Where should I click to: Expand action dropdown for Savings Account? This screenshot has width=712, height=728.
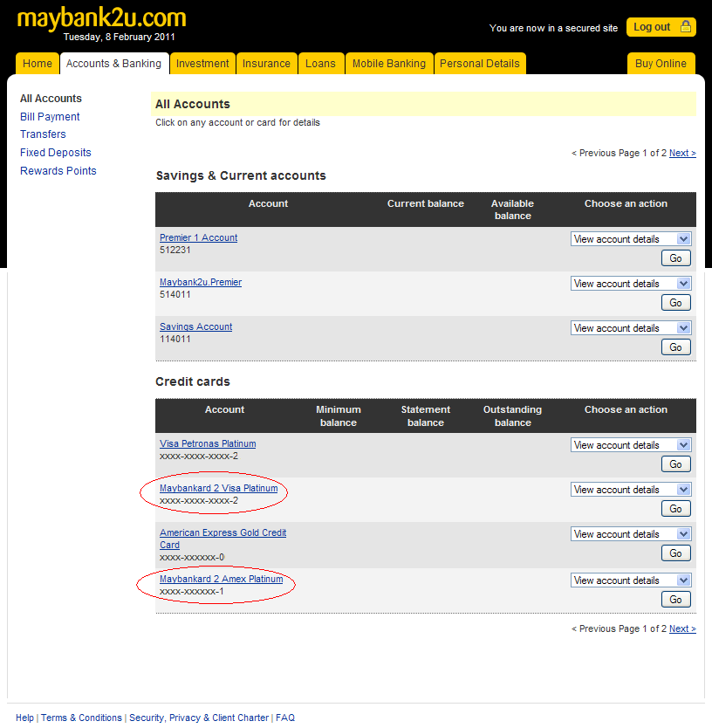630,328
